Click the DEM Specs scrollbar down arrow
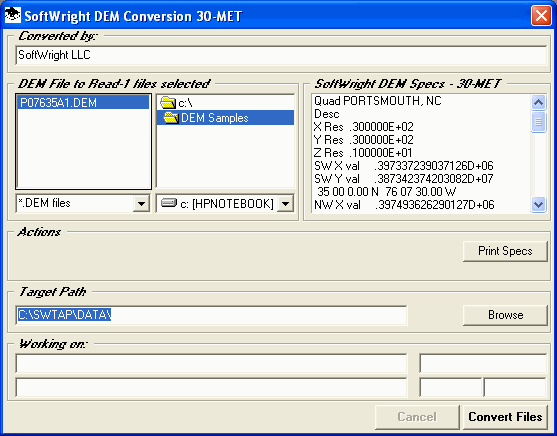557x436 pixels. coord(539,205)
